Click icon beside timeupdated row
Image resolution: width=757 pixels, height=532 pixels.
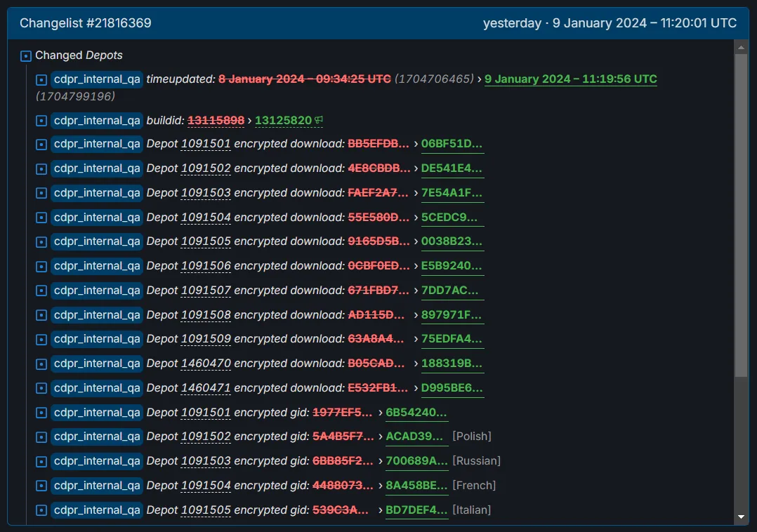[41, 79]
